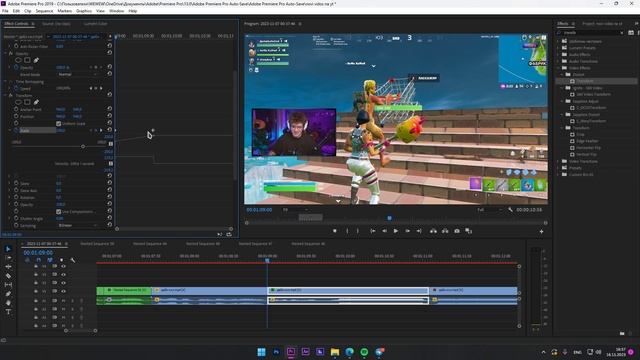Click the Export Frame camera icon
Image resolution: width=640 pixels, height=360 pixels.
pyautogui.click(x=457, y=231)
